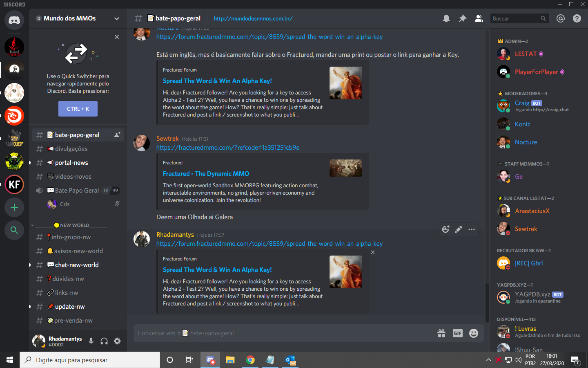
Task: Click Sewtrek username in chat
Action: [x=167, y=139]
